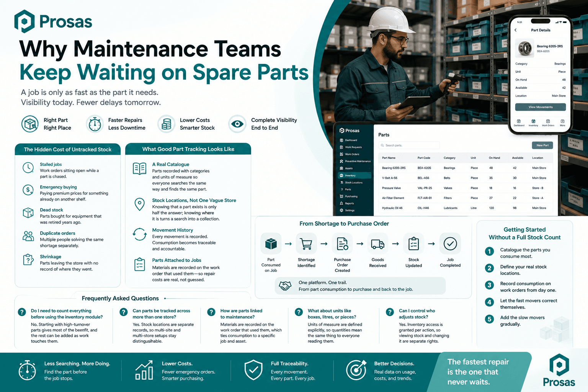Open Purchasing in the desktop sidebar
This screenshot has height=392, width=588.
pyautogui.click(x=349, y=196)
